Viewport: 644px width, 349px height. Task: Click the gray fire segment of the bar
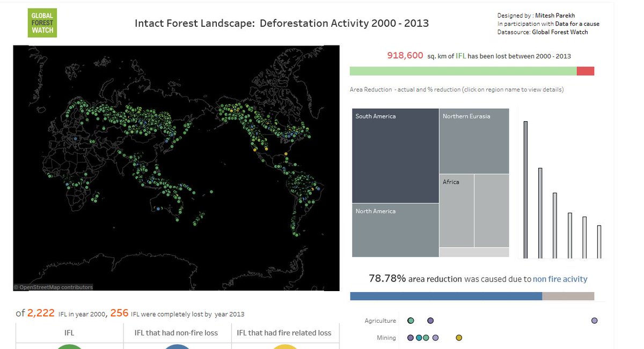point(568,296)
